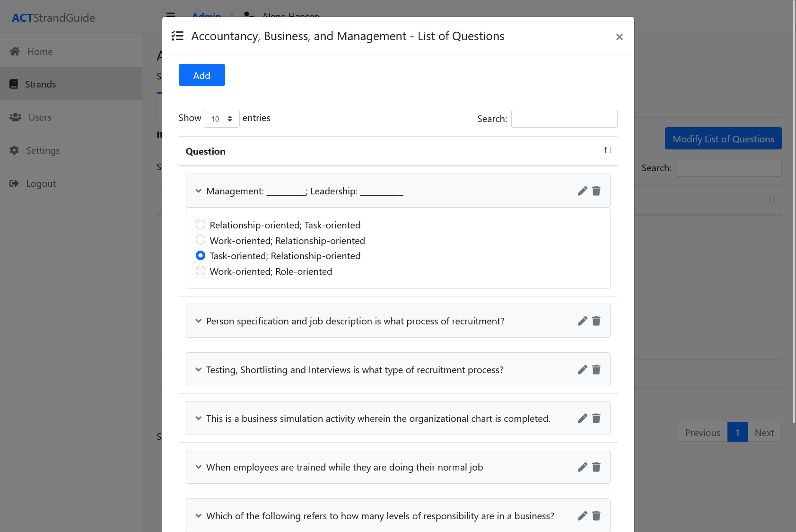Collapse the Management Leadership question
The image size is (796, 532).
click(199, 191)
